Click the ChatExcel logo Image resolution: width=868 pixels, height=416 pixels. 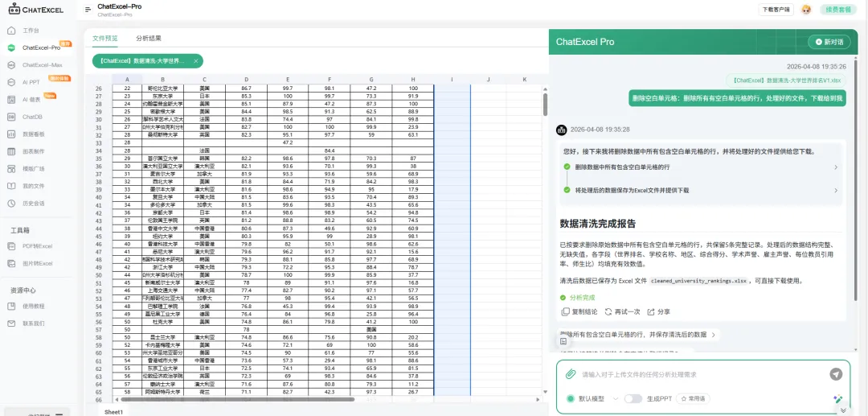click(x=36, y=10)
